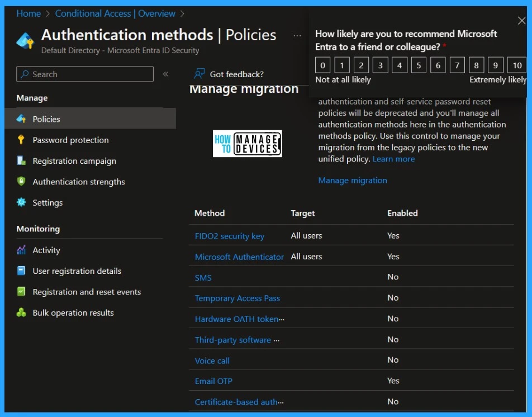Open Third-party software method
Viewport: 532px width, 417px height.
click(x=237, y=340)
